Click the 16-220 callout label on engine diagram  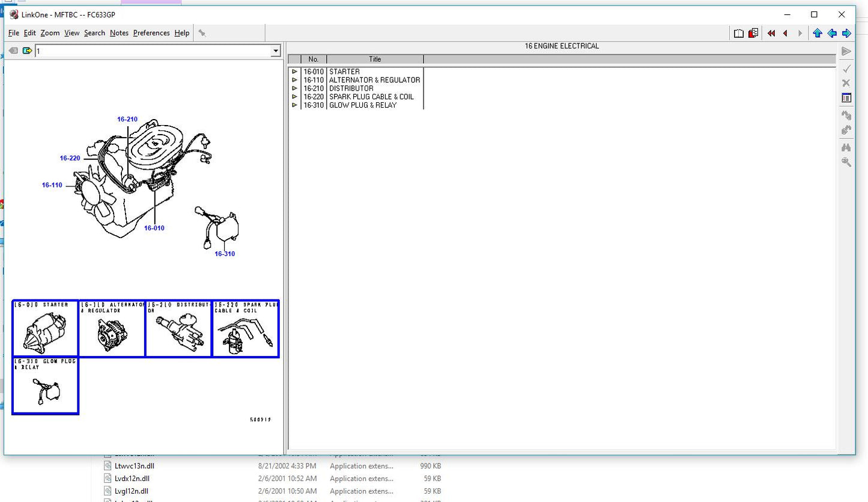point(70,158)
